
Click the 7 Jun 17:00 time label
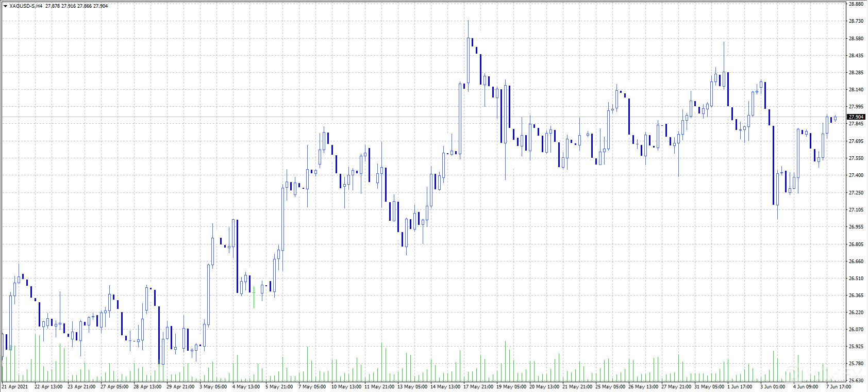coord(839,387)
